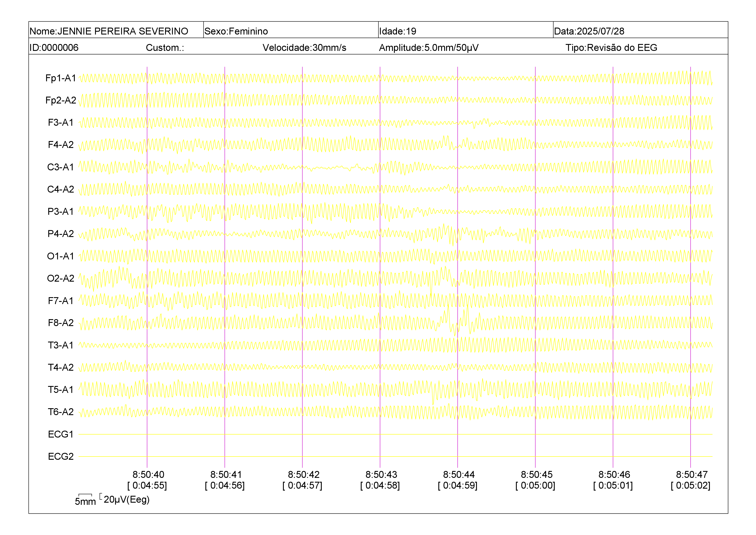Click the 8:50:46 time marker label
This screenshot has width=756, height=535.
[x=614, y=475]
